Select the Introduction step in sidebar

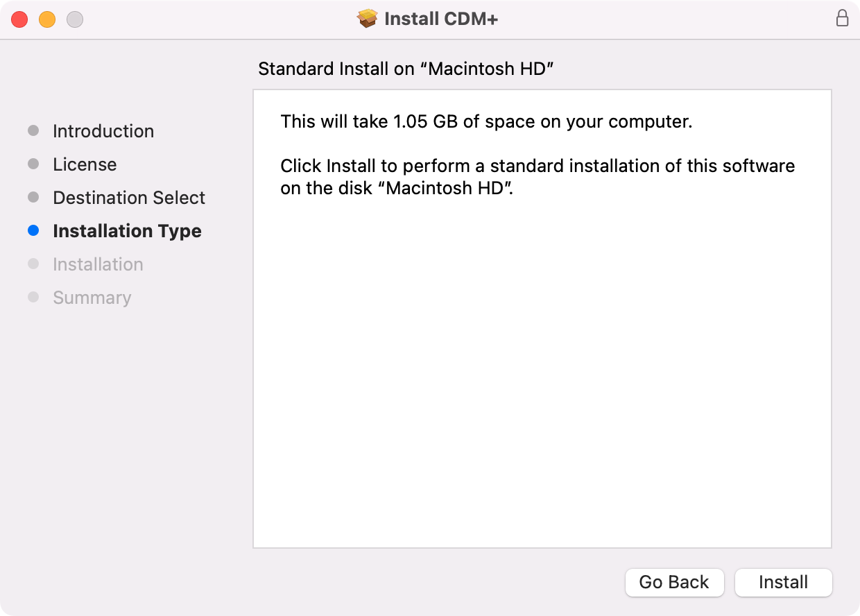click(103, 131)
